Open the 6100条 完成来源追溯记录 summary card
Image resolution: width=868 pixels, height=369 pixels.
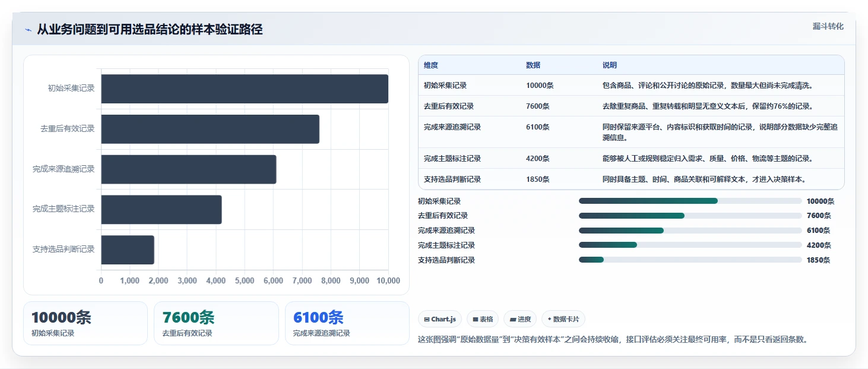tap(347, 323)
